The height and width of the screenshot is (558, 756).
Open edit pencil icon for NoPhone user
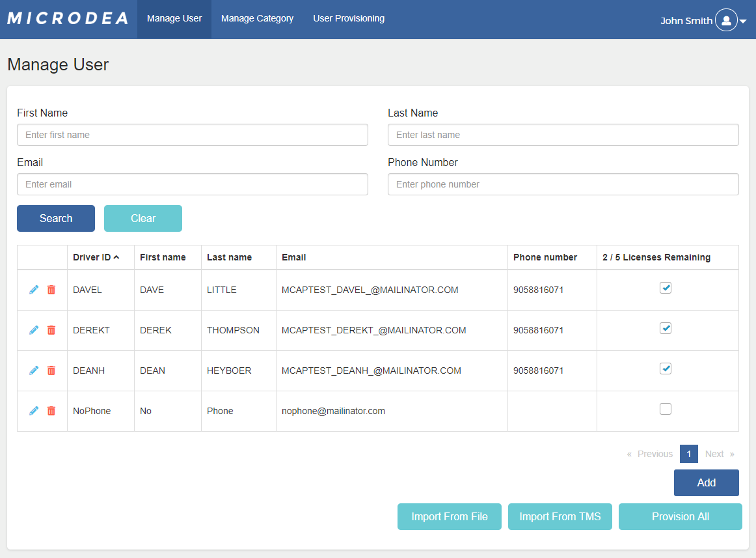pyautogui.click(x=33, y=410)
